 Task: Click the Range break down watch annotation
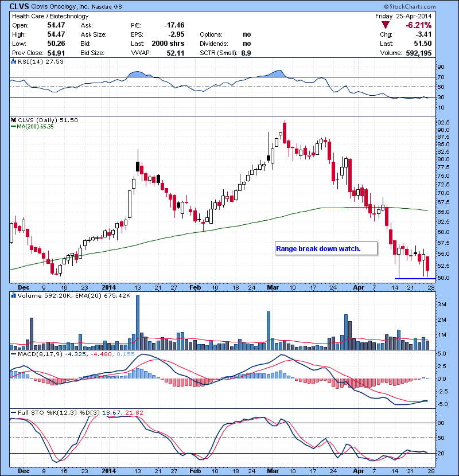(x=318, y=249)
